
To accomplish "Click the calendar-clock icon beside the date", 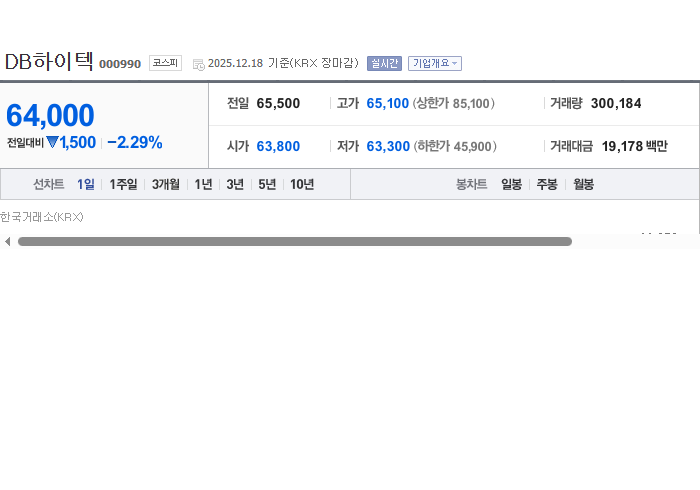I will pyautogui.click(x=199, y=65).
